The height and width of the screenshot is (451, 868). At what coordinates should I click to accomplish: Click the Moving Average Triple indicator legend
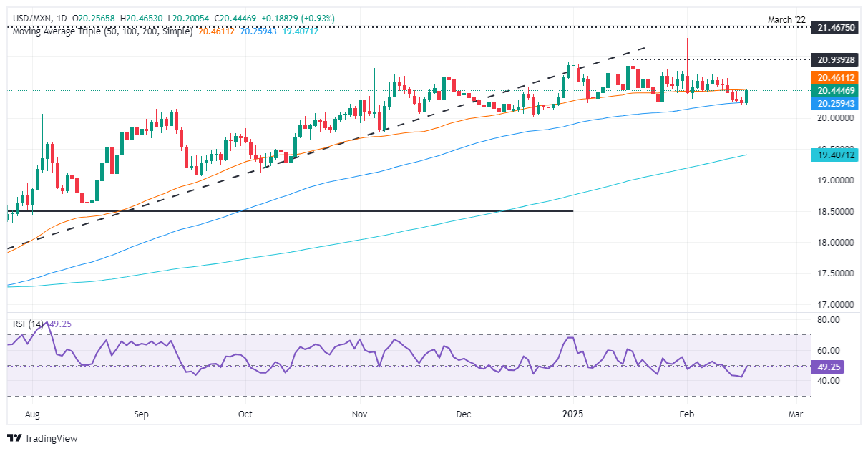pos(100,31)
